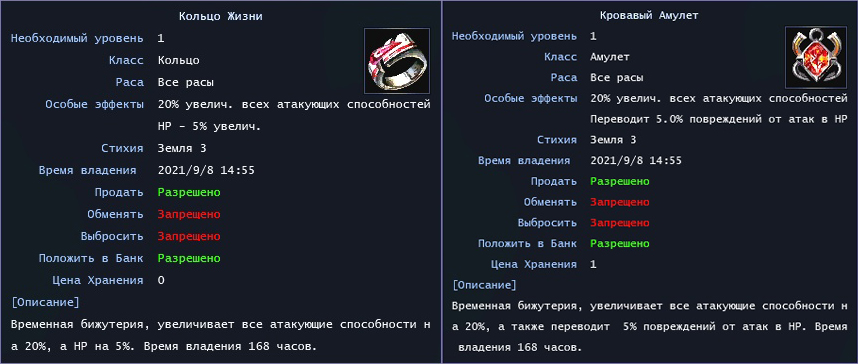Image resolution: width=858 pixels, height=364 pixels.
Task: Click the [Описание] label in ring tooltip
Action: (45, 302)
